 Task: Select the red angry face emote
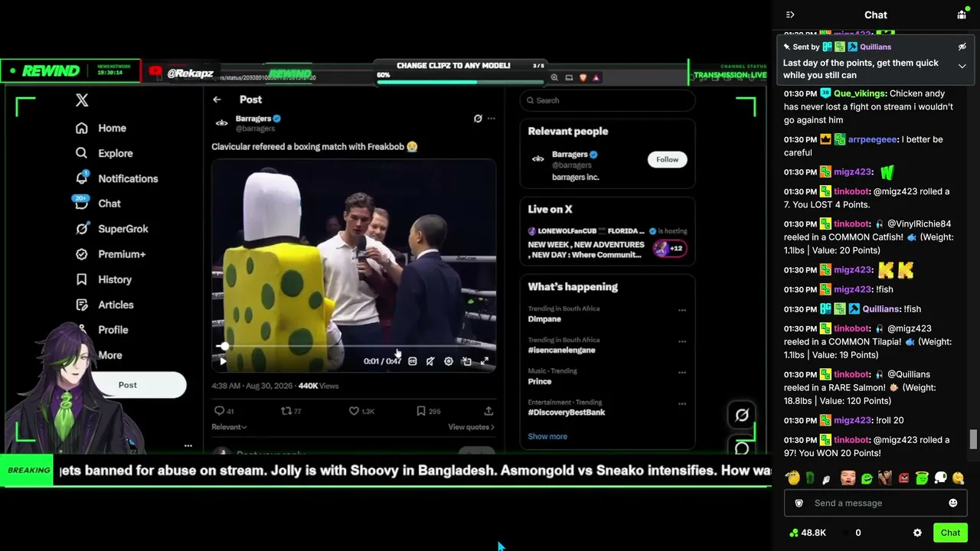click(x=903, y=478)
